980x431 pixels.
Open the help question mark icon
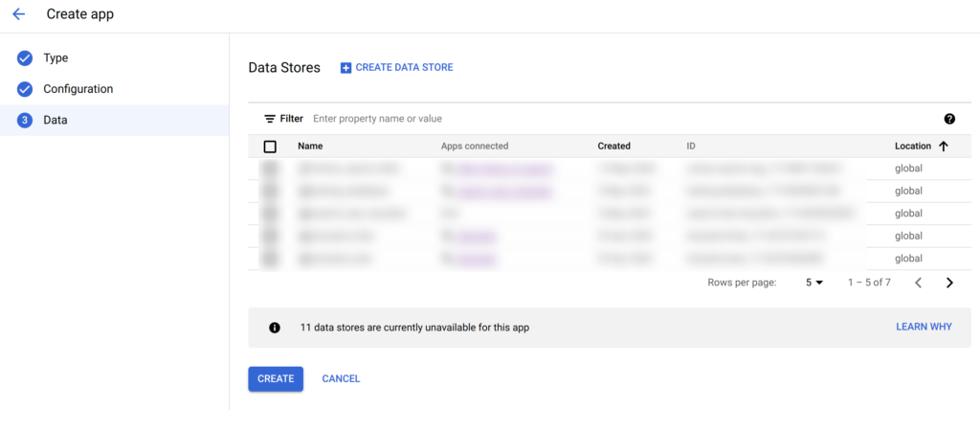coord(949,119)
